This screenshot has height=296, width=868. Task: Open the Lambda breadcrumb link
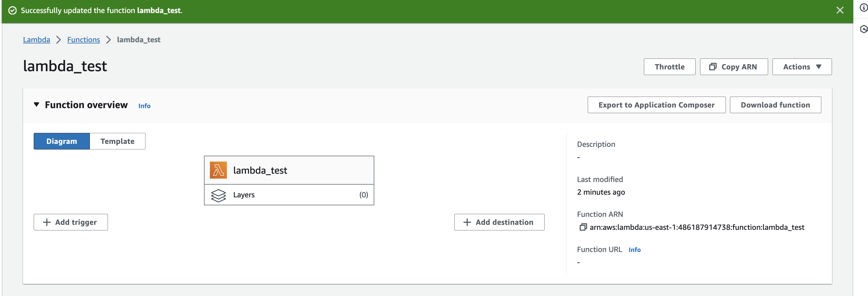tap(36, 40)
